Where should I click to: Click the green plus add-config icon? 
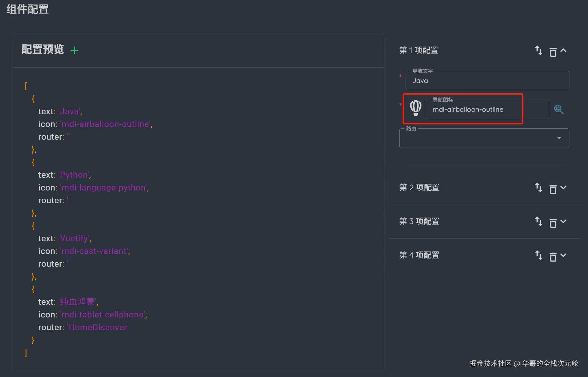point(74,50)
